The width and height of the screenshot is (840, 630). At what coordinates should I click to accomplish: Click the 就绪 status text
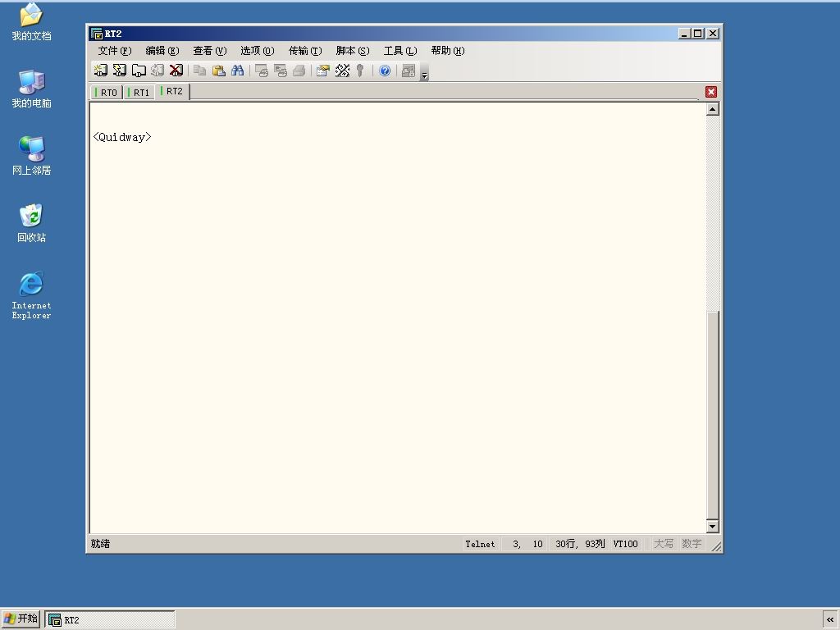pyautogui.click(x=100, y=544)
